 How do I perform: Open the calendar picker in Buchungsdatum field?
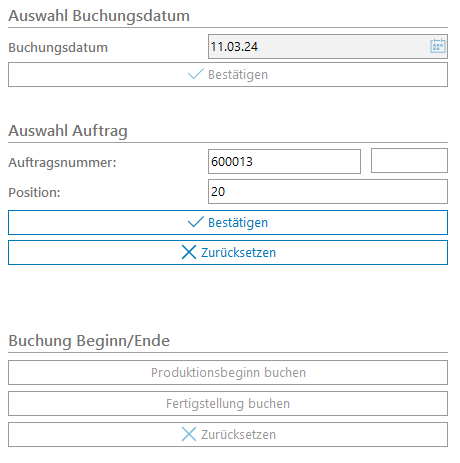coord(437,46)
